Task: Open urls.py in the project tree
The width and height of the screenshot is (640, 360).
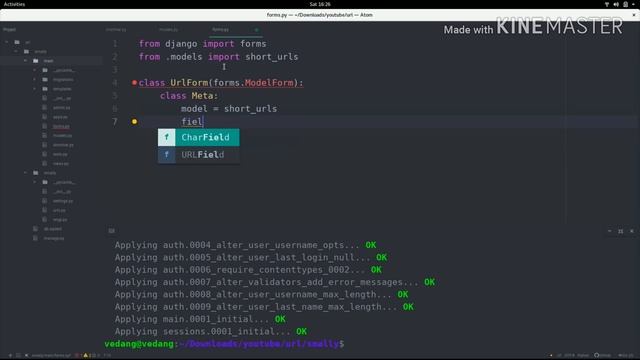Action: pyautogui.click(x=59, y=210)
